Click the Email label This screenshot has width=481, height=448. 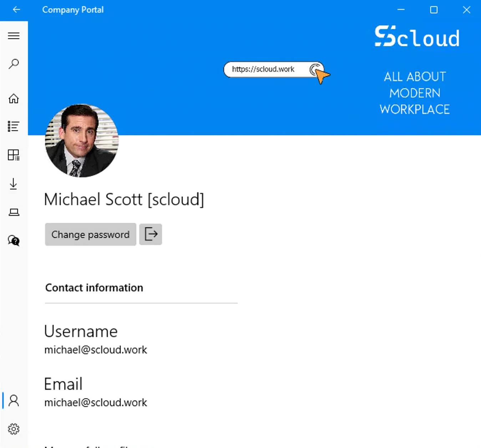coord(63,384)
